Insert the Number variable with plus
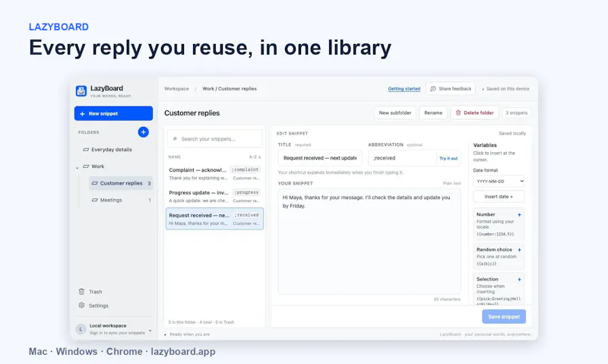608x364 pixels. tap(519, 215)
